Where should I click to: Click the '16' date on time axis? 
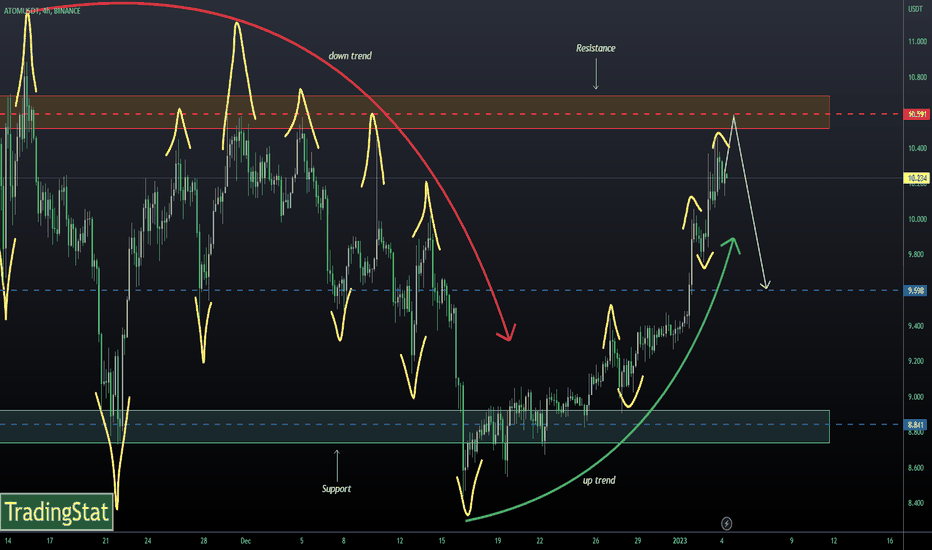click(x=890, y=541)
